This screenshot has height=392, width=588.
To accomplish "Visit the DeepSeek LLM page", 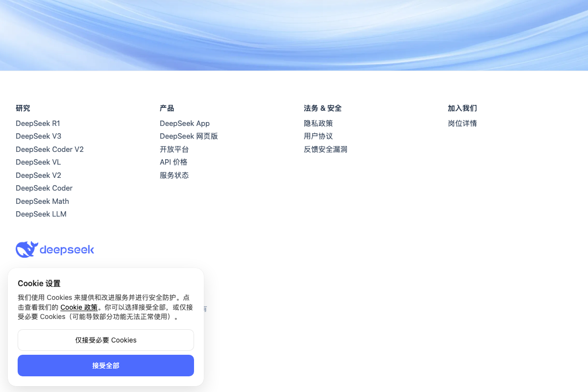I will pos(41,214).
